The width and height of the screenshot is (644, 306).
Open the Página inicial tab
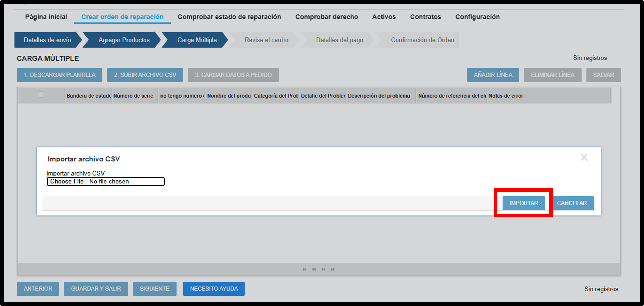tap(46, 17)
